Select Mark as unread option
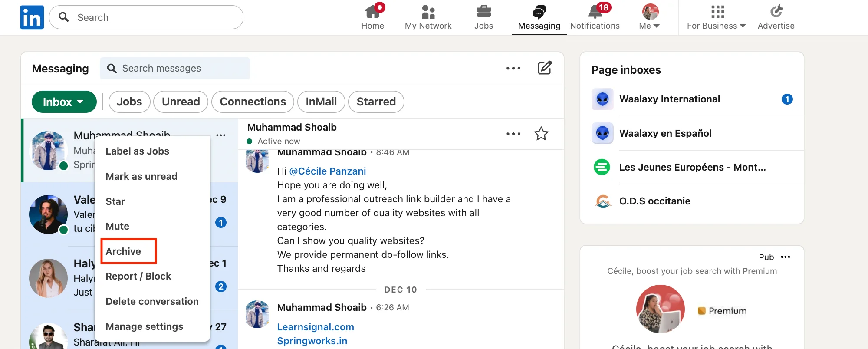Screen dimensions: 868x349 click(141, 176)
